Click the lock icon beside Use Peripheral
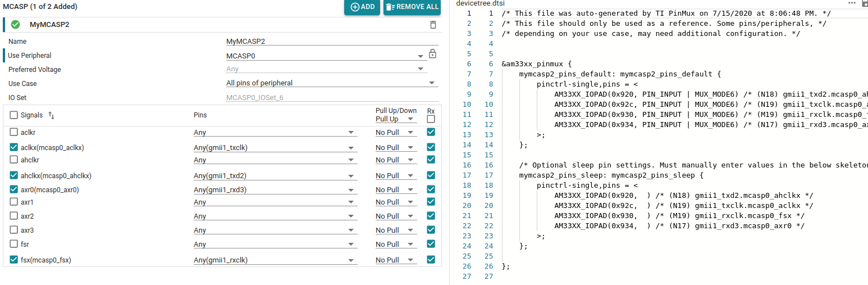The image size is (868, 285). pos(432,54)
